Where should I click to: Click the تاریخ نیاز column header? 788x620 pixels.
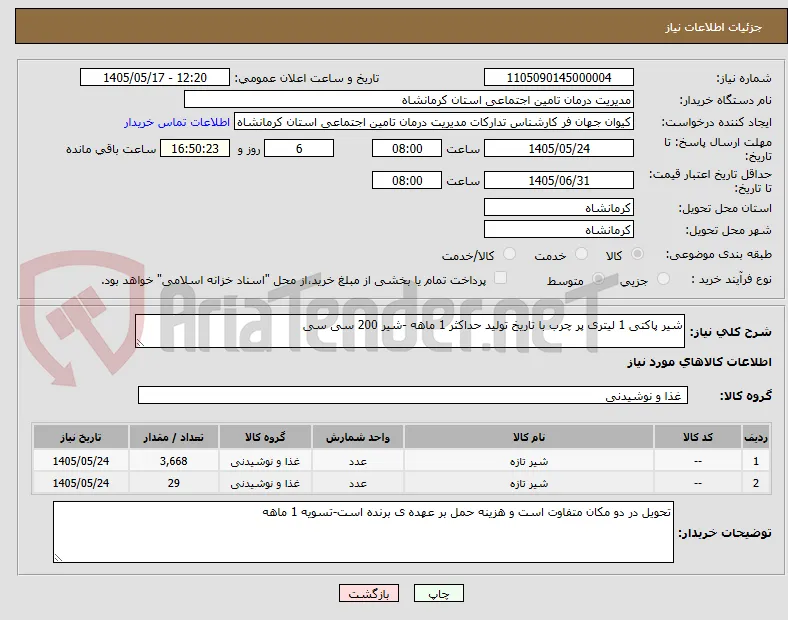point(80,437)
